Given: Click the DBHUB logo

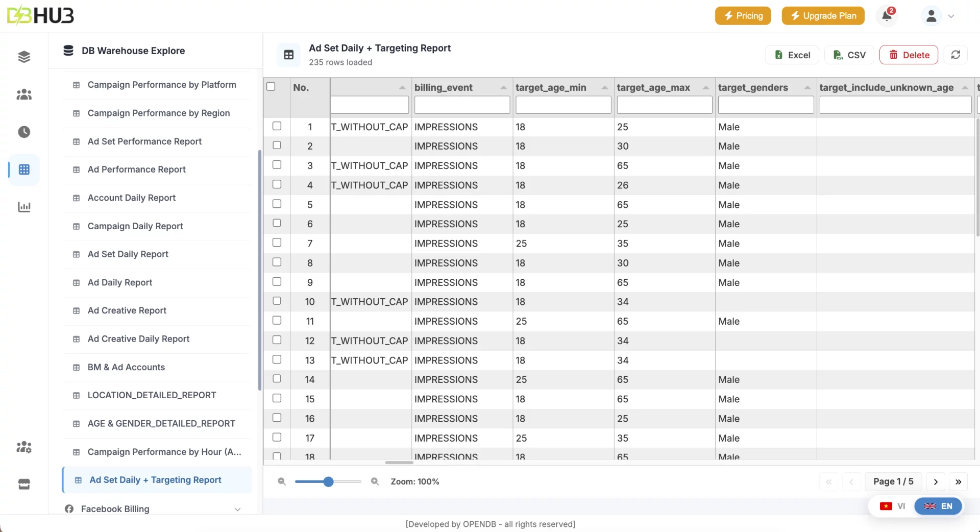Looking at the screenshot, I should pyautogui.click(x=40, y=15).
